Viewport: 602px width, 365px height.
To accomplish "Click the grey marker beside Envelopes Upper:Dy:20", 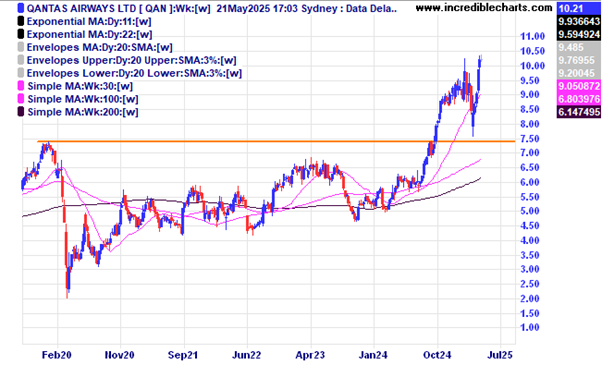I will click(x=21, y=60).
